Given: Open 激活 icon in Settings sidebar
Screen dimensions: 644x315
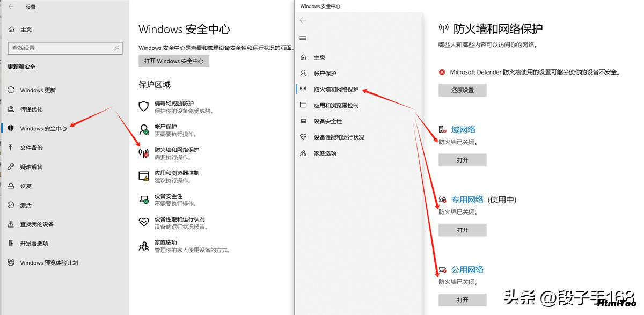Looking at the screenshot, I should click(11, 205).
